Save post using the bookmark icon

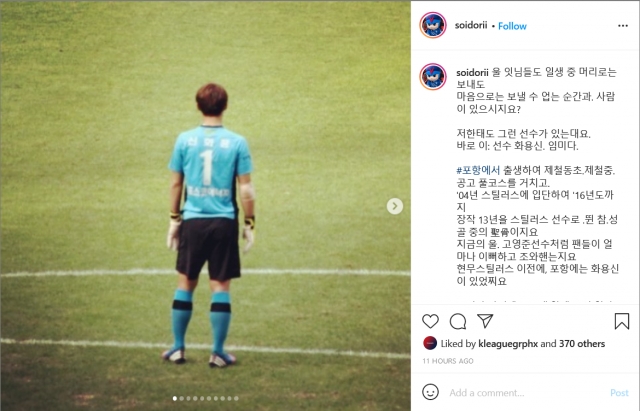pos(622,321)
